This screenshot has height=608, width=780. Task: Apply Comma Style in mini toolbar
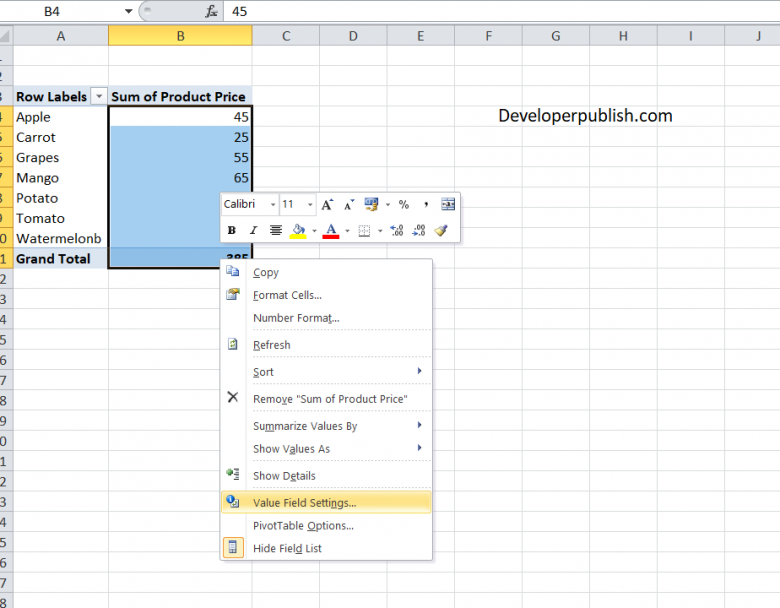(426, 204)
